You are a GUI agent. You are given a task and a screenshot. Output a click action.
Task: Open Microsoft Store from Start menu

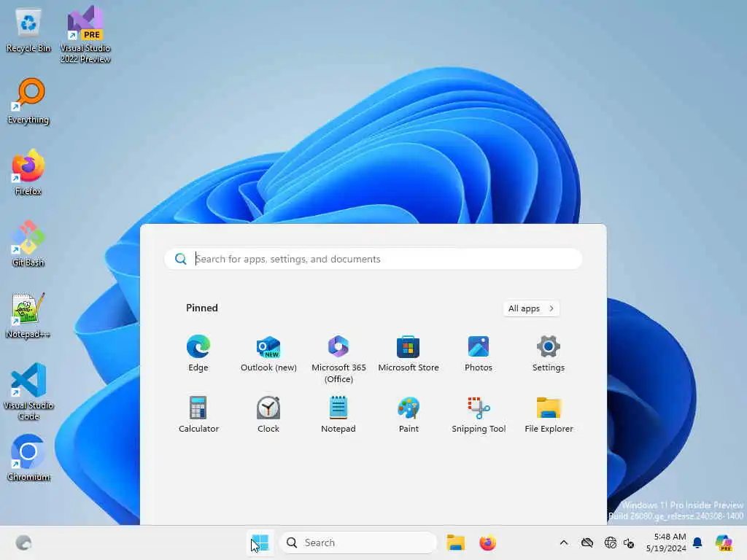(409, 354)
